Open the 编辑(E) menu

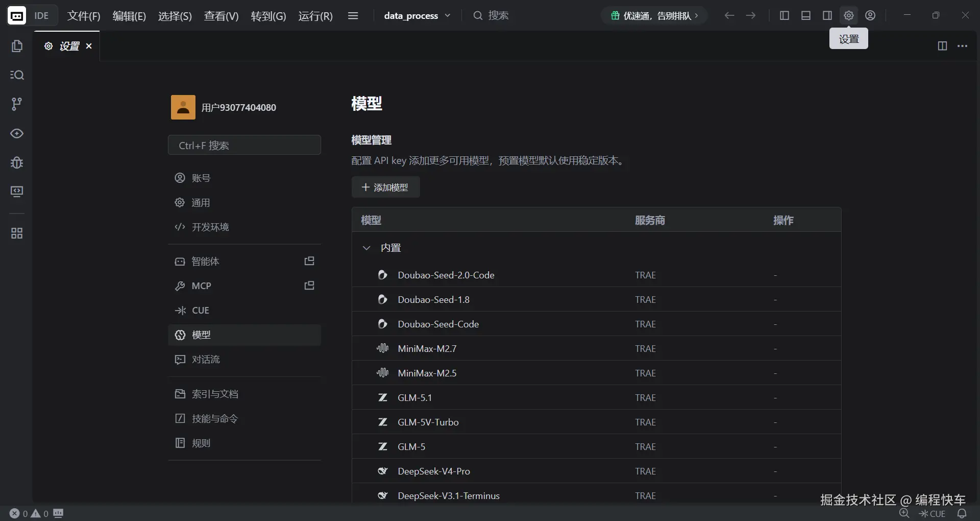pos(129,16)
